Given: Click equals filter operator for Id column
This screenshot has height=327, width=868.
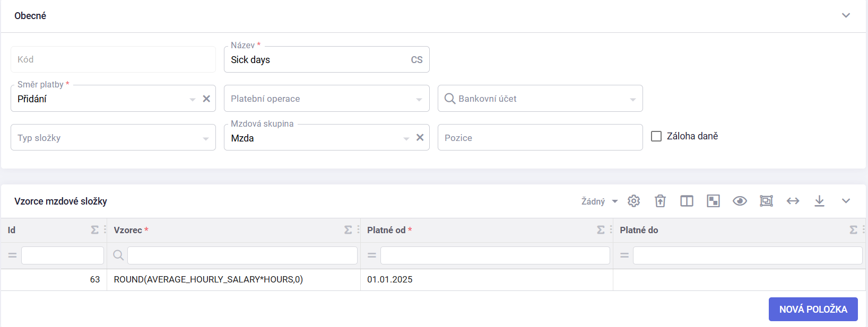Looking at the screenshot, I should (x=12, y=255).
